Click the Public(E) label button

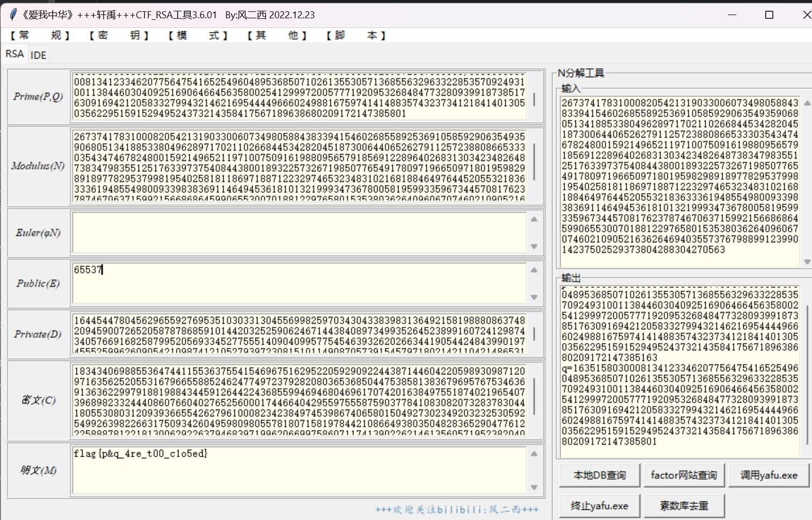click(x=38, y=283)
